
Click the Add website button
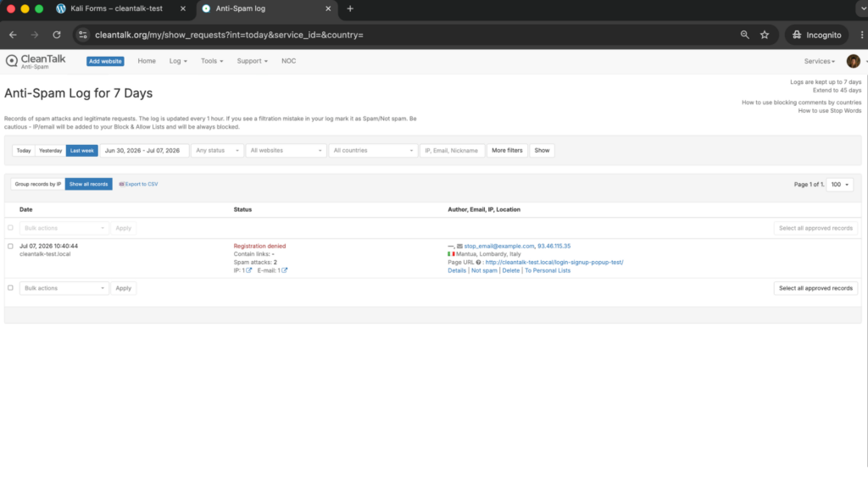pos(105,61)
